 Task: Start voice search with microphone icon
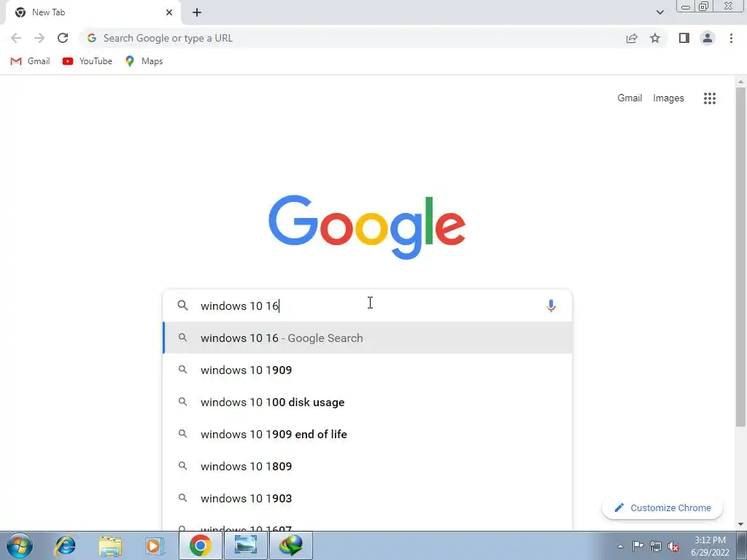click(x=551, y=306)
